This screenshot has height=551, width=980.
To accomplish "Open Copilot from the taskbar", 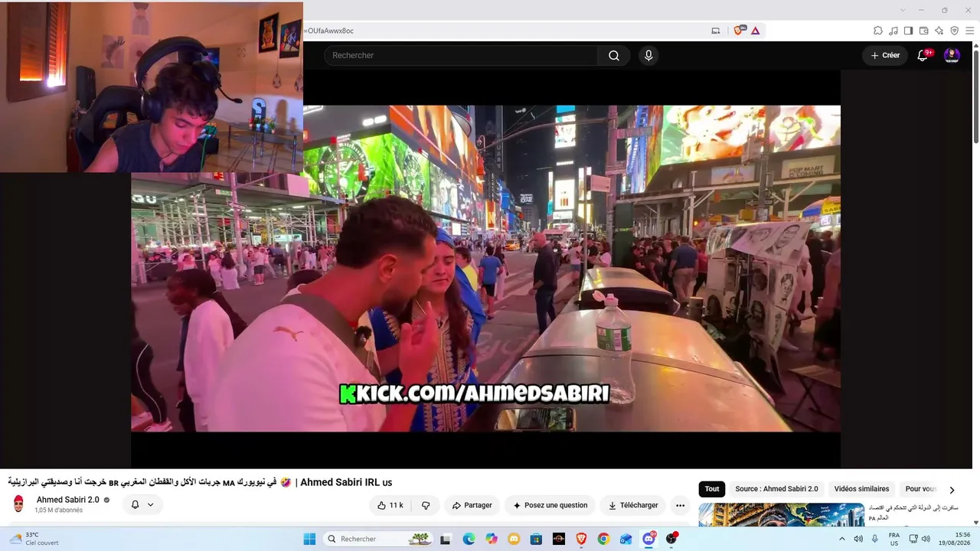I will click(492, 539).
